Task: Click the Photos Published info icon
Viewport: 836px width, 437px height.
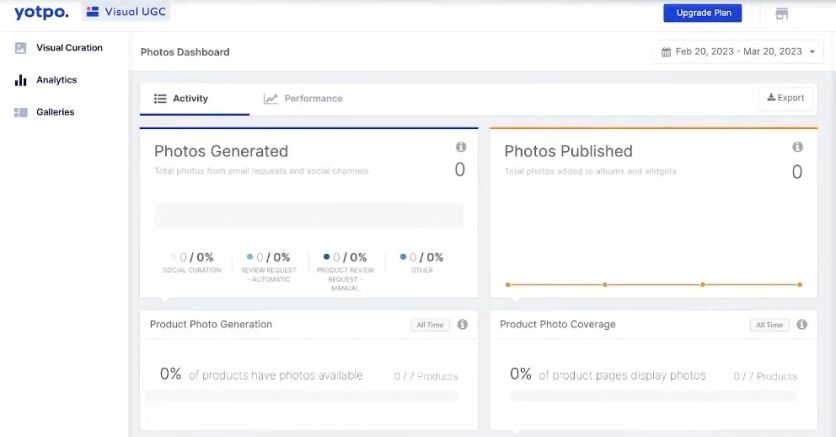Action: (797, 147)
